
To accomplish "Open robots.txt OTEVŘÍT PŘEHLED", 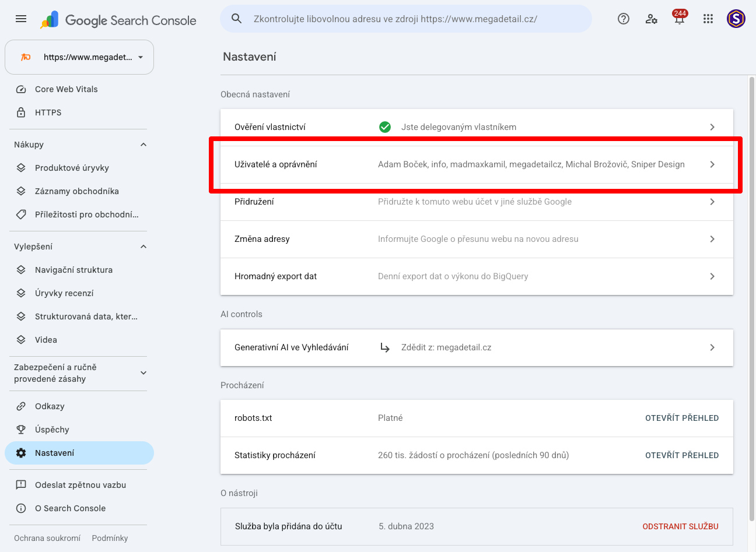I will pos(682,418).
